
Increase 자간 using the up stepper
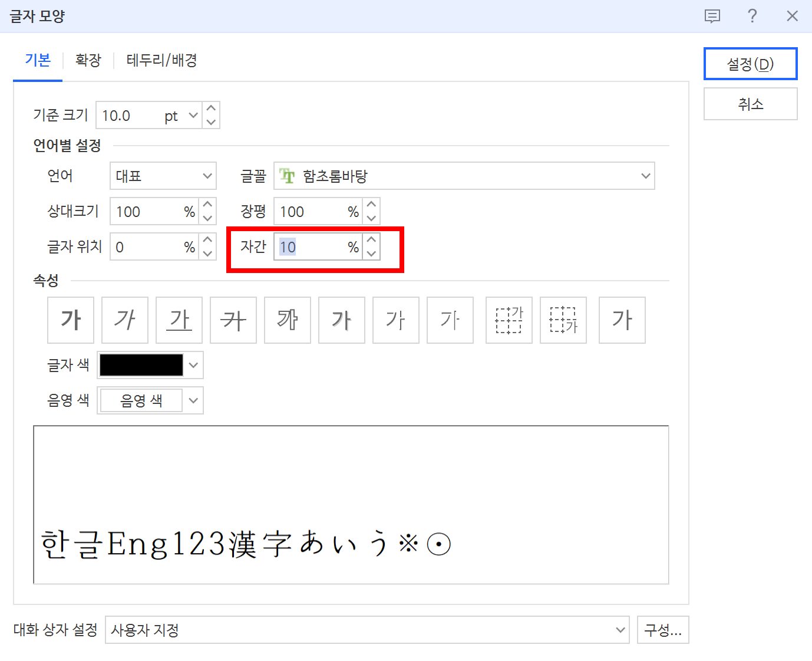(x=371, y=240)
